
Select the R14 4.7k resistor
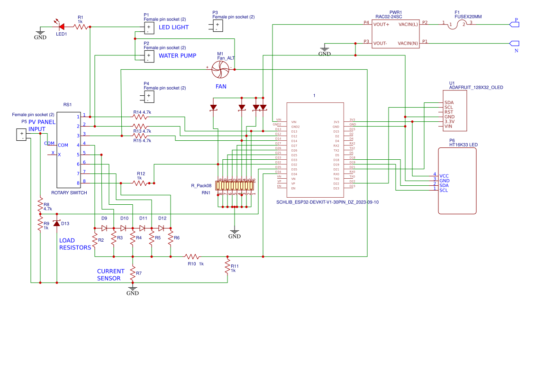pos(140,117)
